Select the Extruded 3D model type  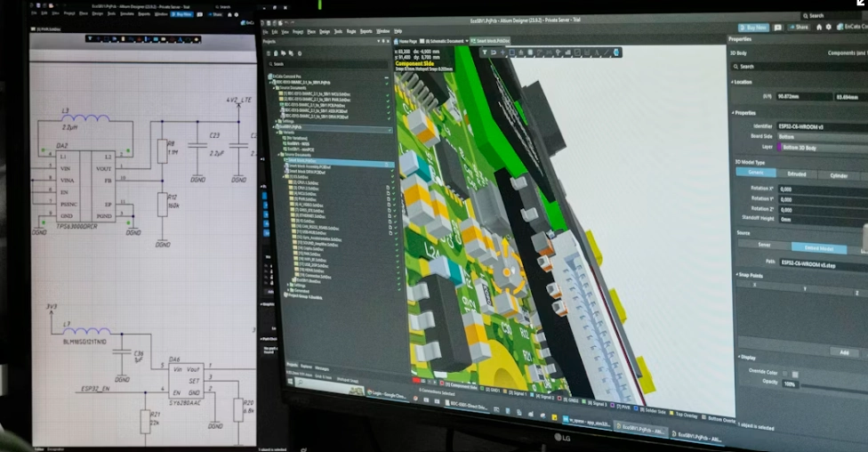tap(797, 174)
